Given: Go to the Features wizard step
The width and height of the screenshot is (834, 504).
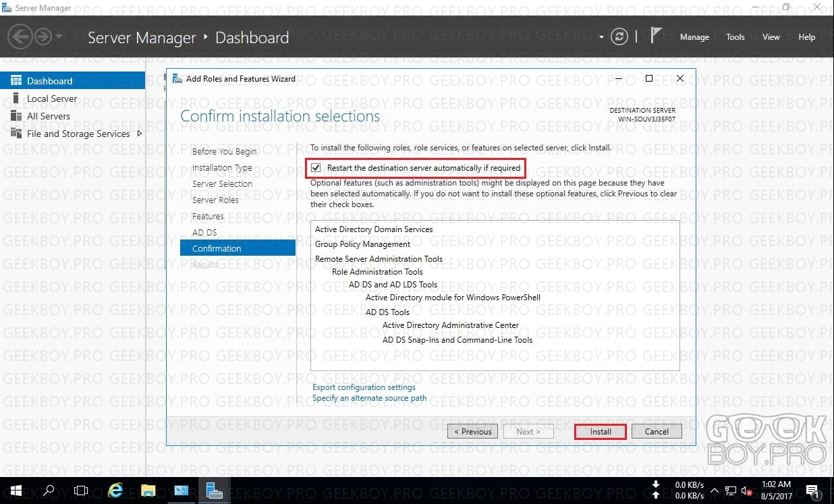Looking at the screenshot, I should [x=208, y=216].
